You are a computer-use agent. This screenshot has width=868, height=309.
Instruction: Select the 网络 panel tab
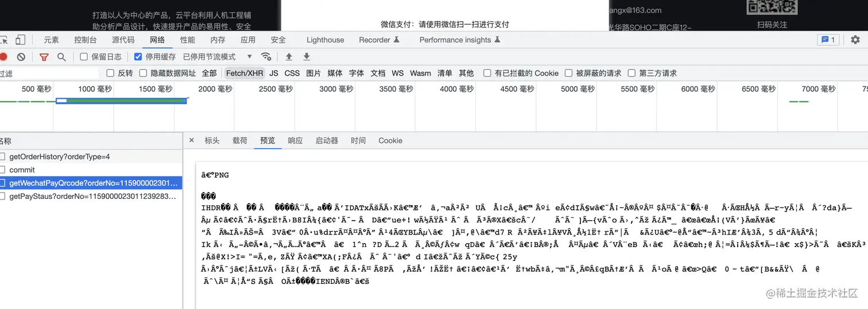point(157,40)
